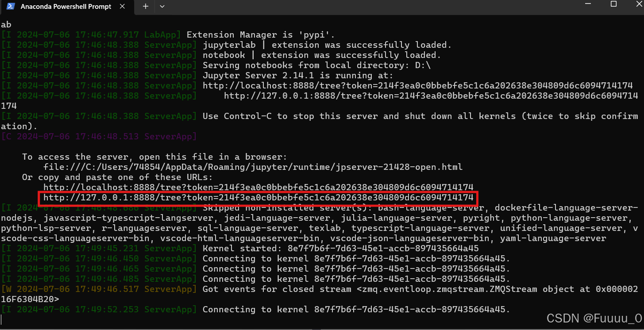Click "notebook | extension was successfully loaded."

[x=322, y=55]
